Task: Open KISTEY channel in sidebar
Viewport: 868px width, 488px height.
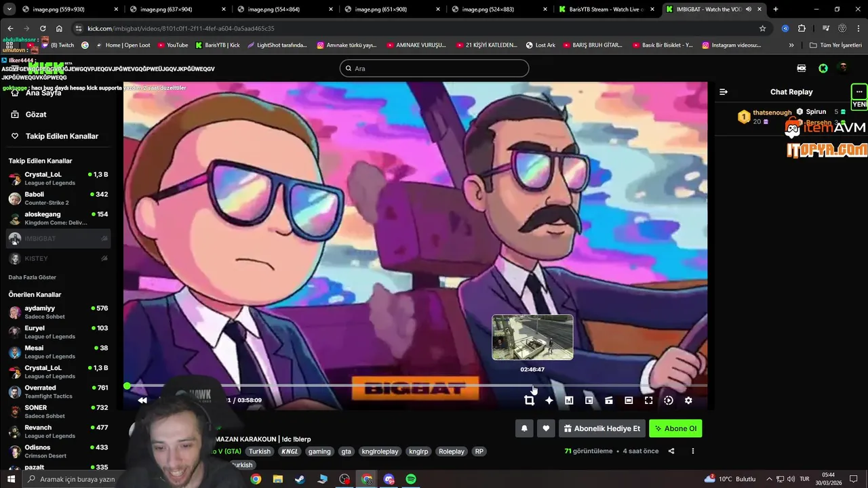Action: pos(58,258)
